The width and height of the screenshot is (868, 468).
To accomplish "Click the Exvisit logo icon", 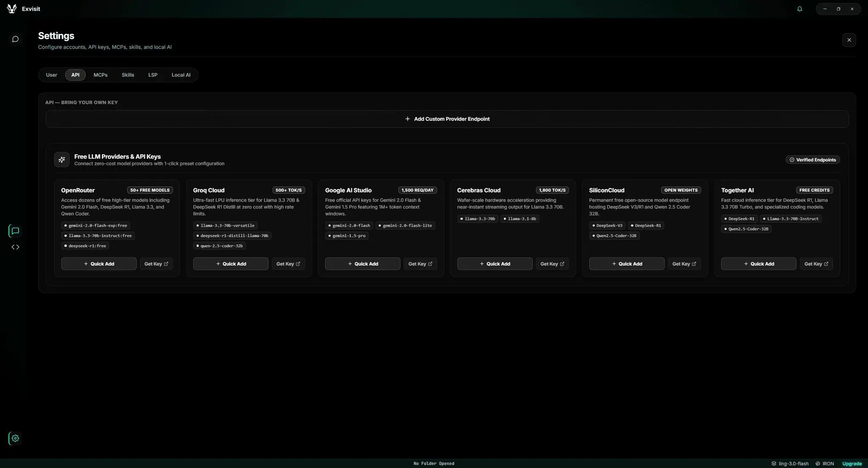I will coord(12,9).
